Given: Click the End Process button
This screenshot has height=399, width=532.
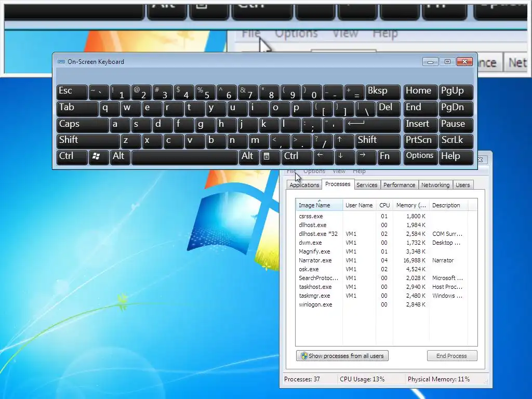Looking at the screenshot, I should tap(452, 355).
